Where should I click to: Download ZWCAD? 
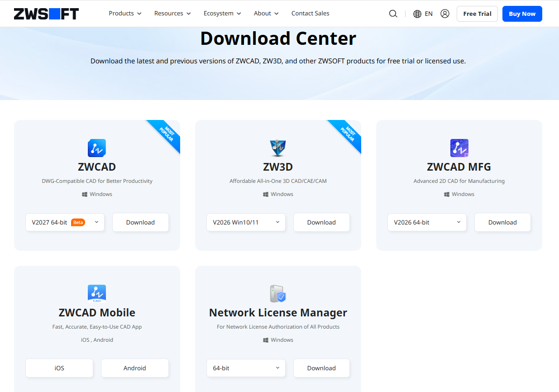140,222
